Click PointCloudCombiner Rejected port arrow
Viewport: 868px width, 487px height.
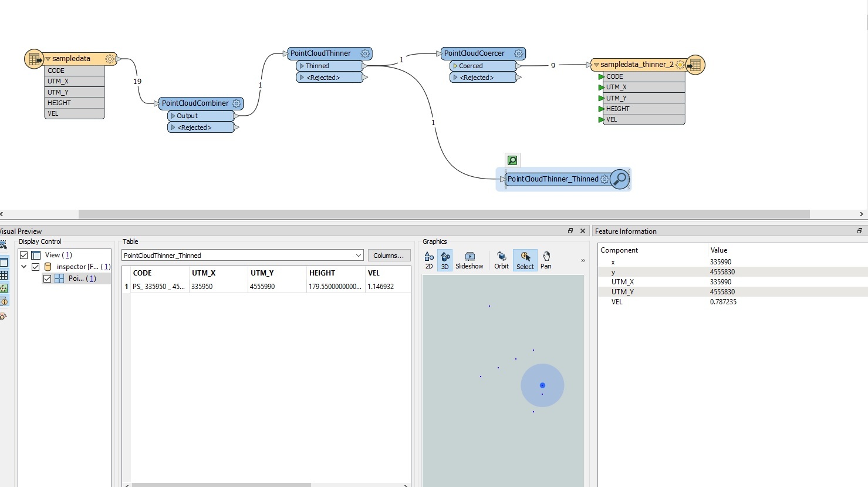pos(173,127)
